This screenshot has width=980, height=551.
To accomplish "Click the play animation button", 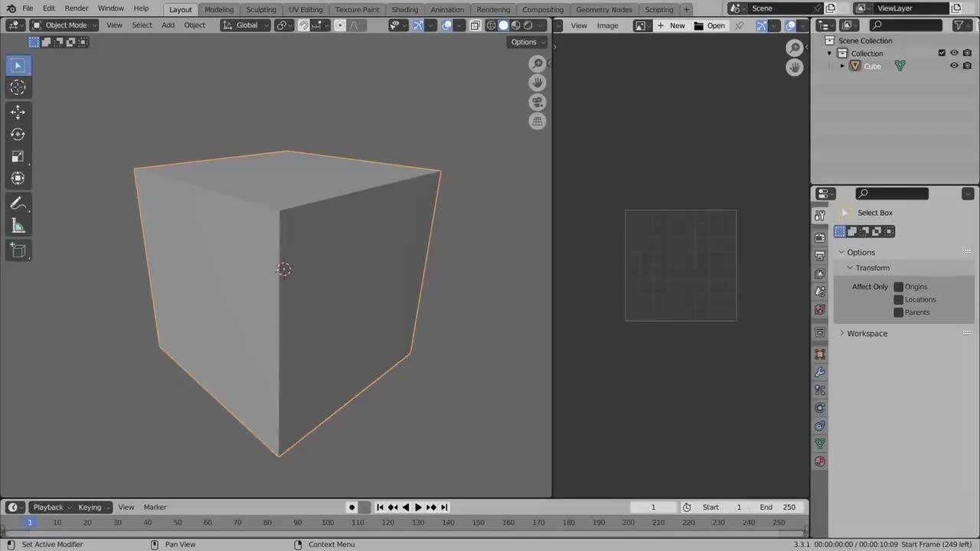I will [x=418, y=507].
